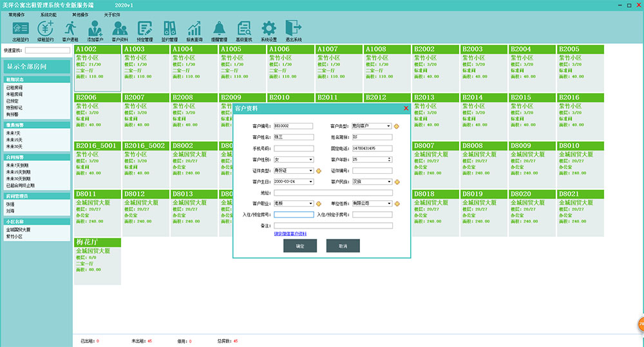The width and height of the screenshot is (644, 347).
Task: Click the 续租签约 renewal icon
Action: point(46,30)
